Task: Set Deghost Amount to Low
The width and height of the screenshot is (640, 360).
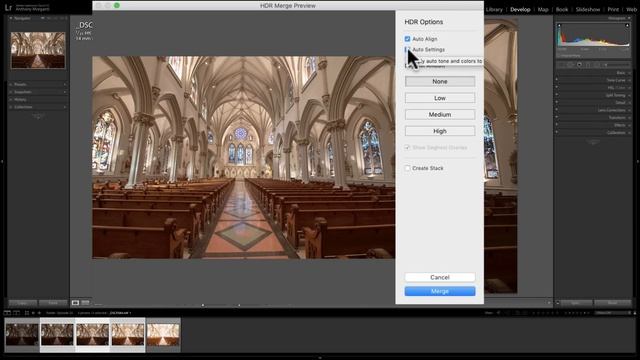Action: pyautogui.click(x=440, y=98)
